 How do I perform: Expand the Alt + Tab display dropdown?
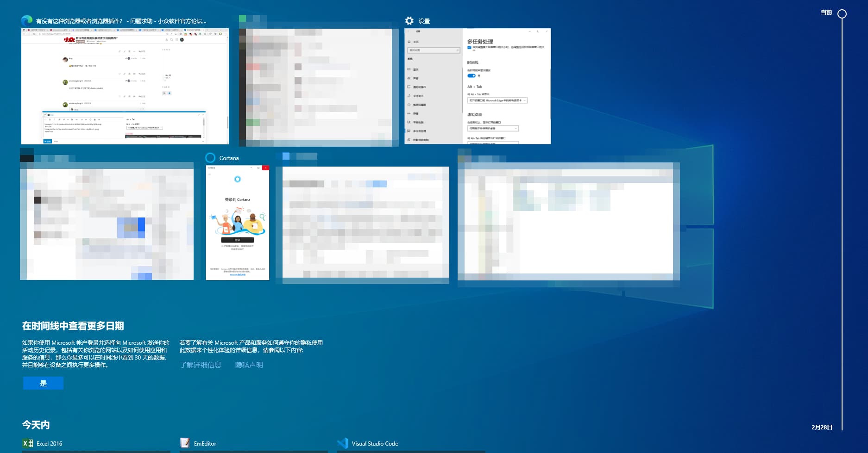pyautogui.click(x=497, y=100)
